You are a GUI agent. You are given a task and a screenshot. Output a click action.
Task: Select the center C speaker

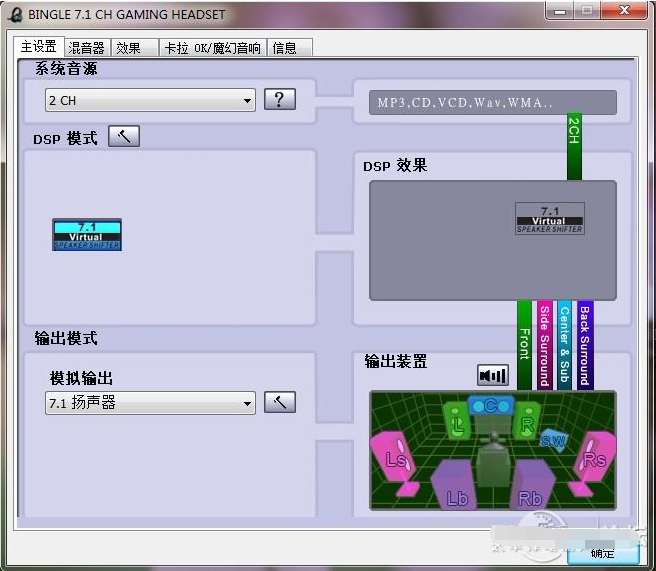(491, 405)
